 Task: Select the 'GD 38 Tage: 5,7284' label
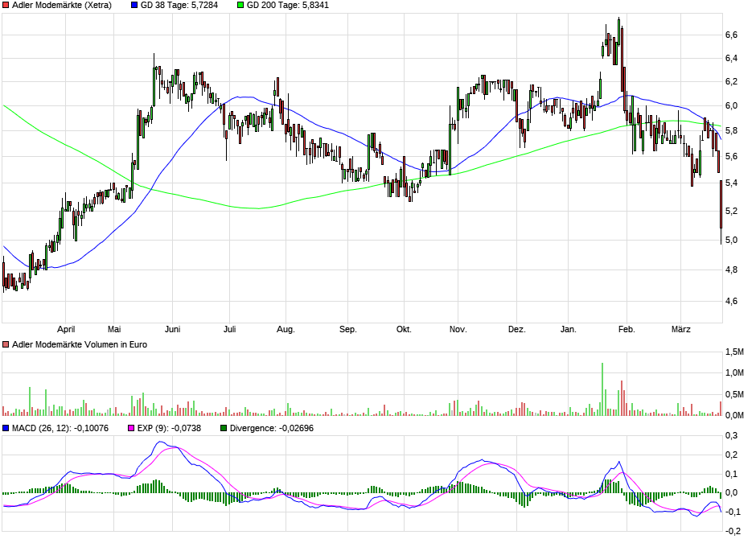coord(179,6)
